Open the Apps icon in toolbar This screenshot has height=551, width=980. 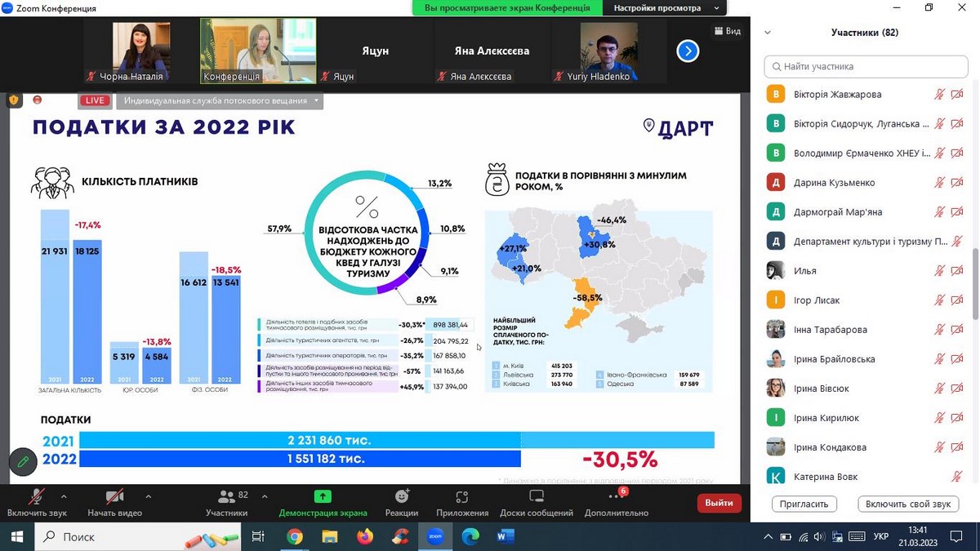click(462, 496)
